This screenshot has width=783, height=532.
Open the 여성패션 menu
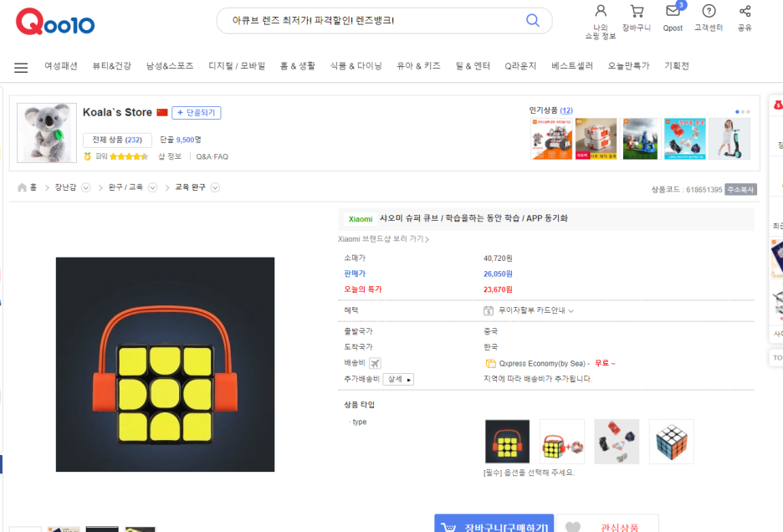pyautogui.click(x=61, y=66)
